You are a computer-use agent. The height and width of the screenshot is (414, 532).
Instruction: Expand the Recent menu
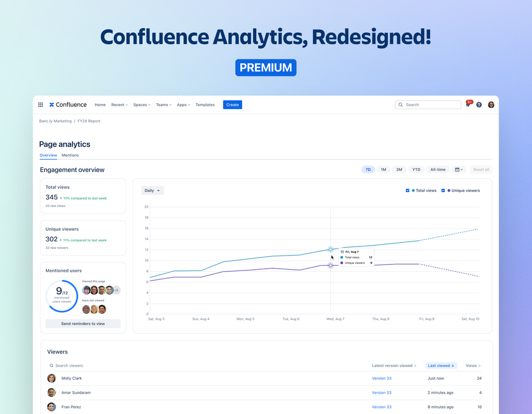(119, 105)
